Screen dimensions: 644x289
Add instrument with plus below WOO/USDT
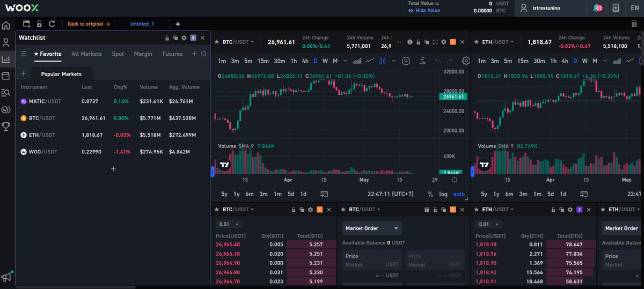[x=113, y=169]
